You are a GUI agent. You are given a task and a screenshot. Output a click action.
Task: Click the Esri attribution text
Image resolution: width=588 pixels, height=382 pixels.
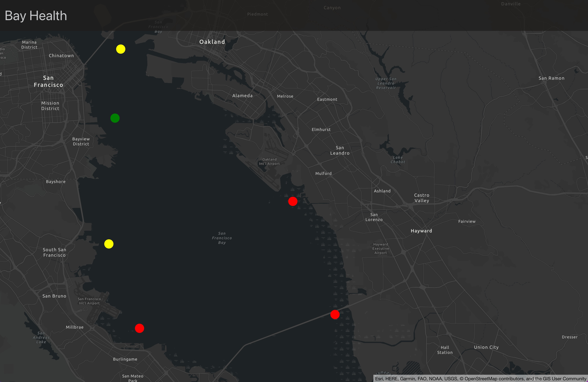tap(480, 379)
